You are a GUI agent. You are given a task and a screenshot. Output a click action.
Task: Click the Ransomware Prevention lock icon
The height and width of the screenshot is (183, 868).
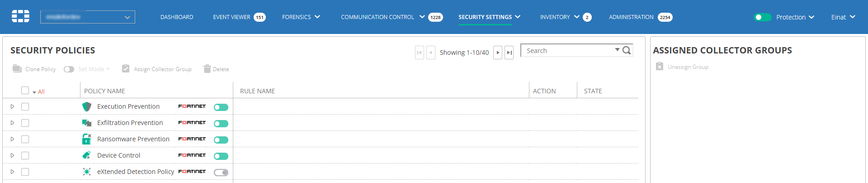[x=86, y=139]
